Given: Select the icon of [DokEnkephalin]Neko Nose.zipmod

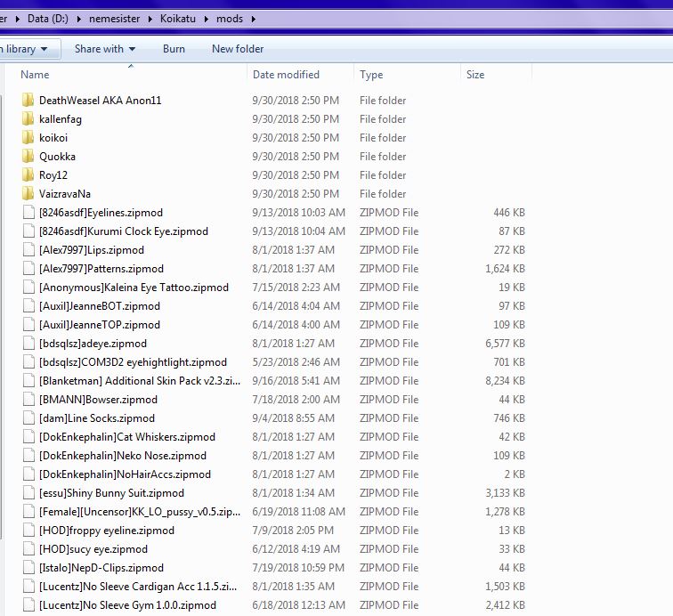Looking at the screenshot, I should (28, 456).
